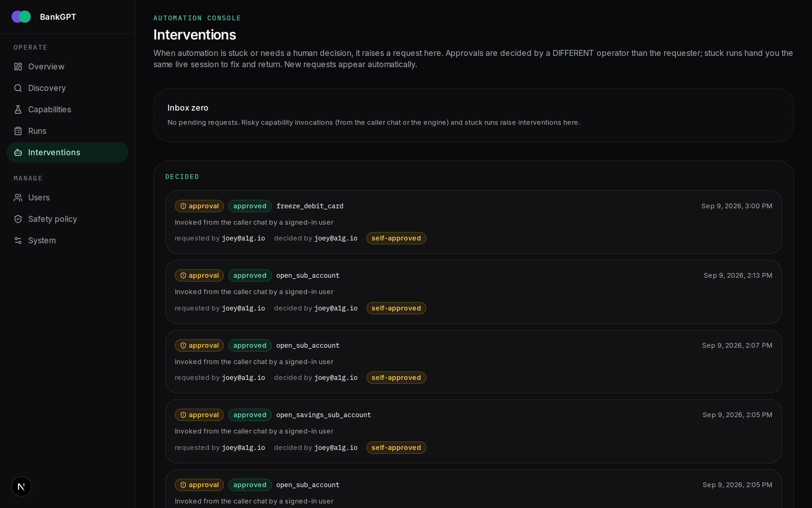
Task: Click the approved badge on the 2:07 PM card
Action: coord(250,345)
